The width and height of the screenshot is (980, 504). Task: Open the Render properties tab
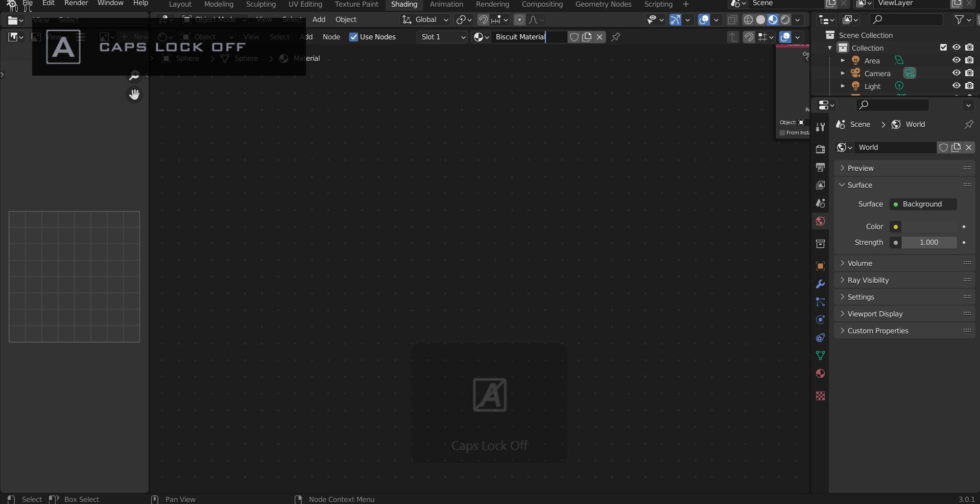pos(820,149)
